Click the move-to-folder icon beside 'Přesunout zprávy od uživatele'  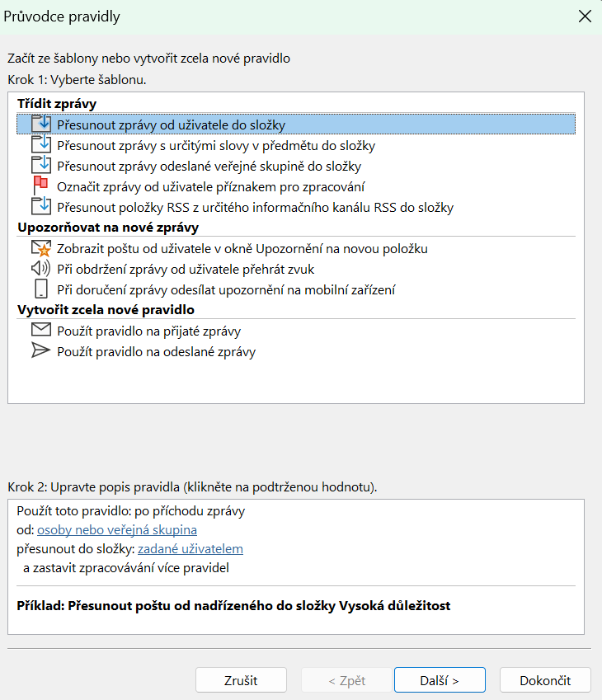click(x=41, y=124)
